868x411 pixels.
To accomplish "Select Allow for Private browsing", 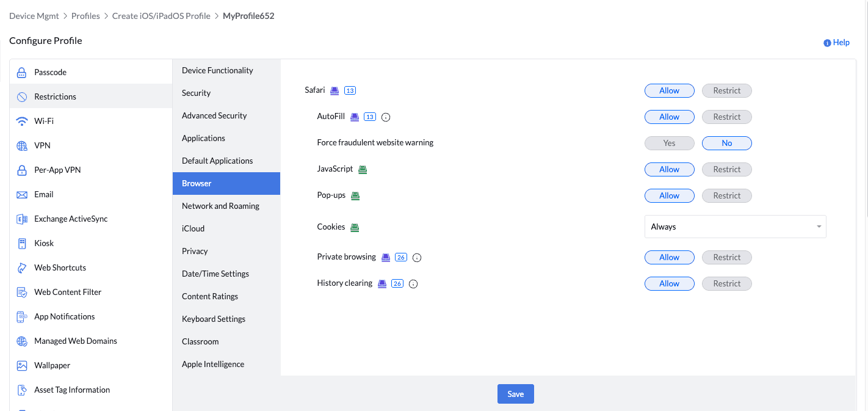I will click(670, 257).
